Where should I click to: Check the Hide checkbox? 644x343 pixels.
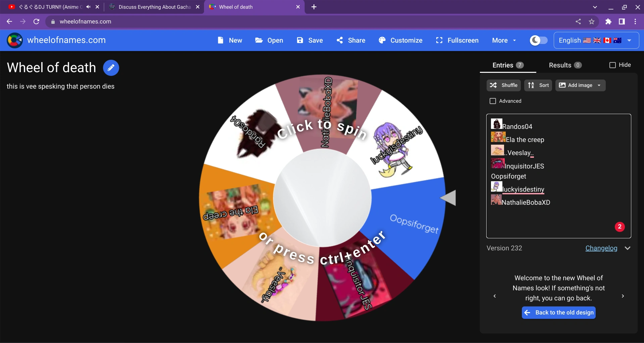[612, 65]
